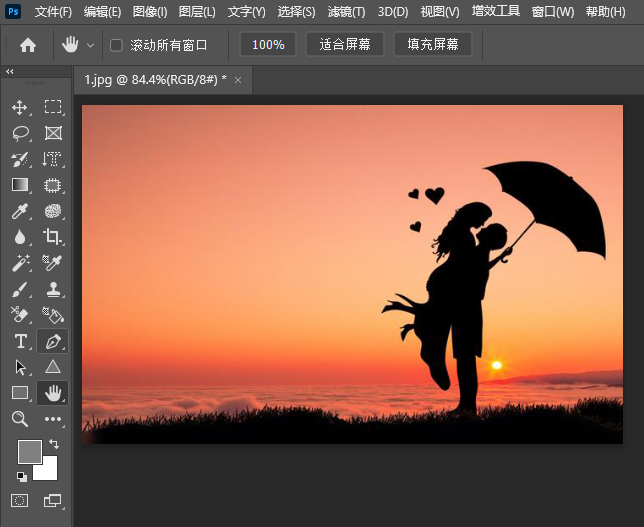Collapse the toolbox with double-arrow
Screen dimensions: 644x527
10,71
